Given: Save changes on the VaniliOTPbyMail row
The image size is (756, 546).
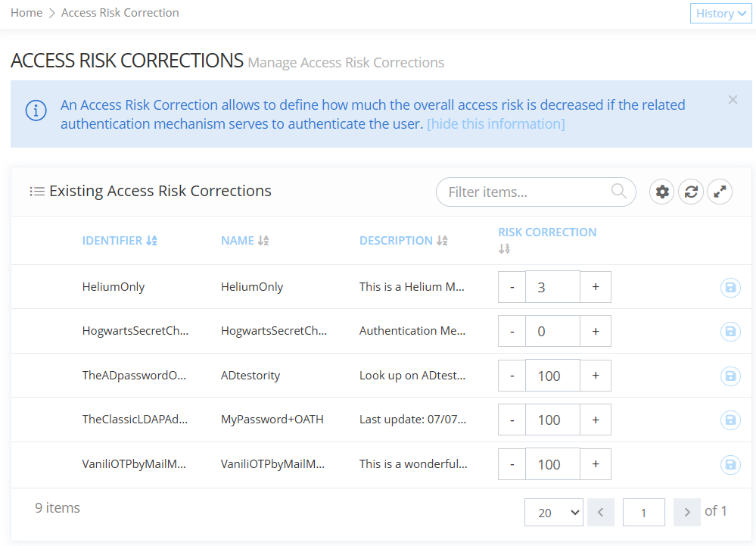Looking at the screenshot, I should 730,464.
